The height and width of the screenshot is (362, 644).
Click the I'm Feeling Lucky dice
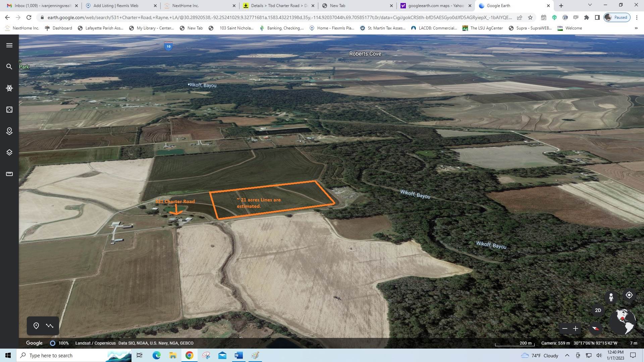9,110
